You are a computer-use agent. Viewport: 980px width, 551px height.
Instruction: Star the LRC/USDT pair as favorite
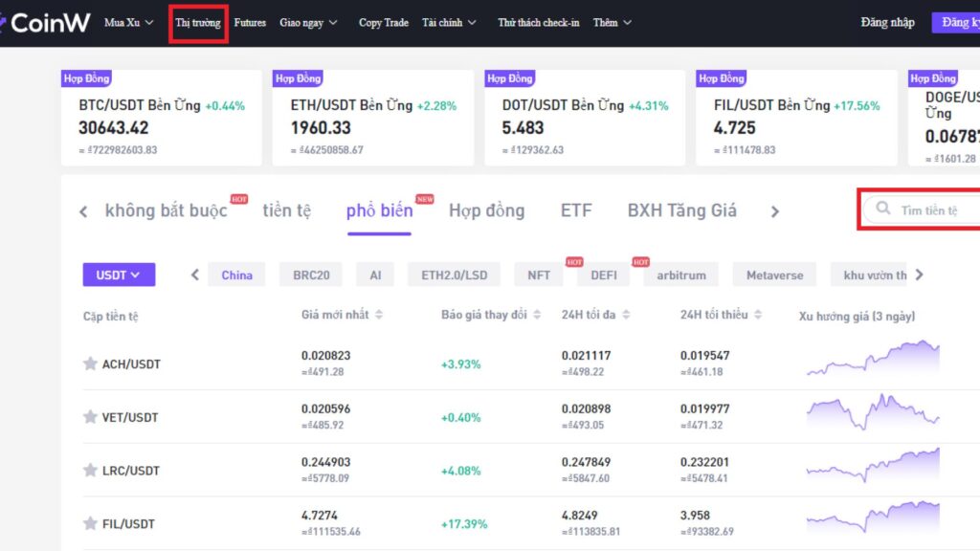click(x=90, y=470)
